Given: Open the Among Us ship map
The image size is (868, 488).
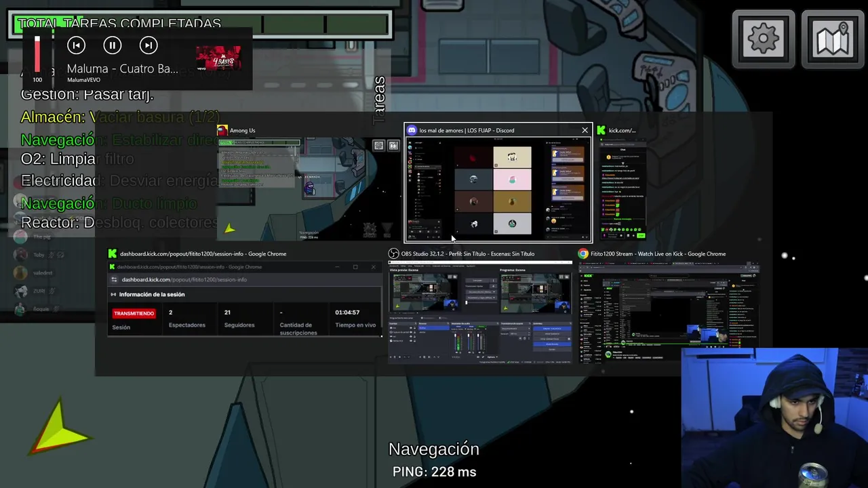Looking at the screenshot, I should (x=833, y=39).
